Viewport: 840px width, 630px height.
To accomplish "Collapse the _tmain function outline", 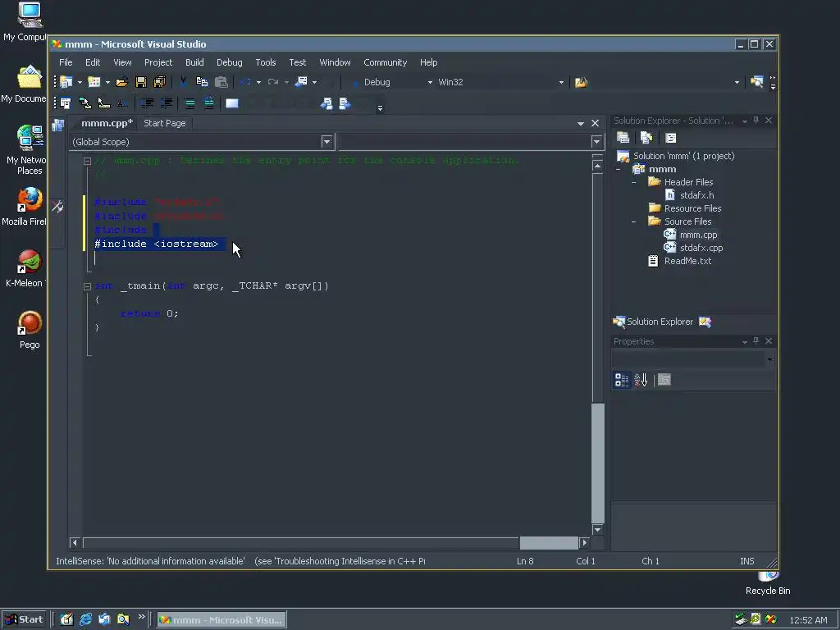I will pos(87,286).
